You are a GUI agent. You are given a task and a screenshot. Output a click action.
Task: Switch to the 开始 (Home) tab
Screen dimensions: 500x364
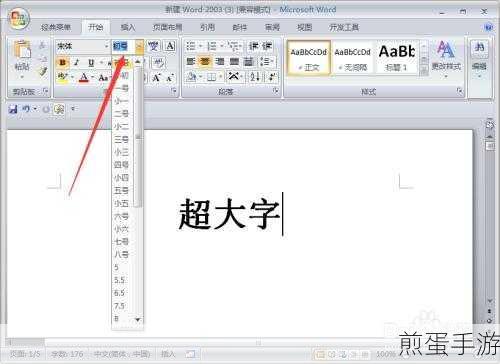[96, 27]
